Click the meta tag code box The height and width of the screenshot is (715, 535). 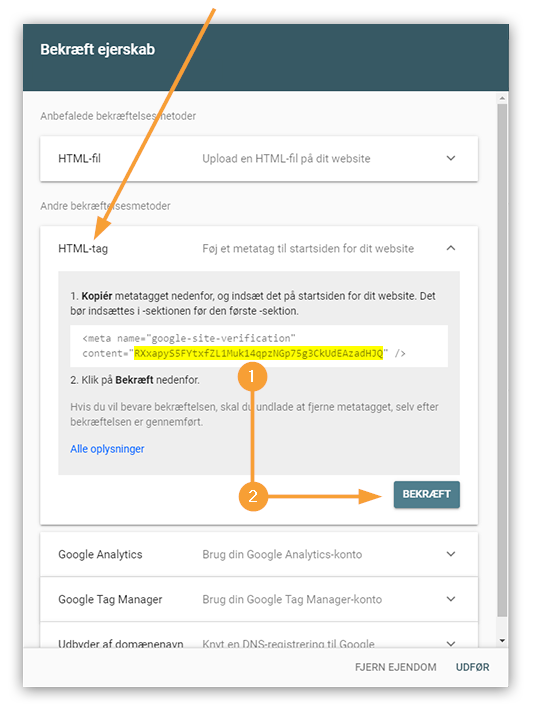259,346
